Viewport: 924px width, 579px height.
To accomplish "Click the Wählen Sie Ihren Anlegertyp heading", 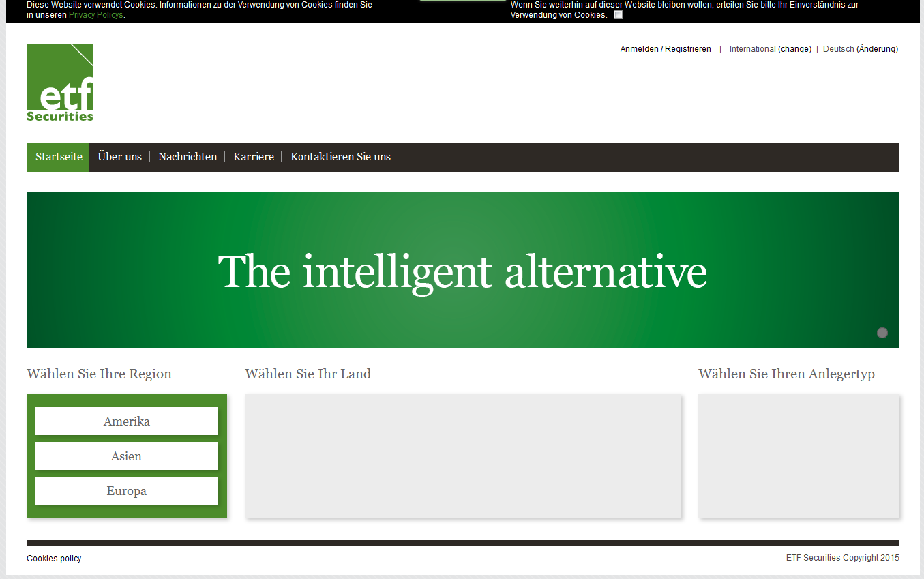I will click(786, 374).
